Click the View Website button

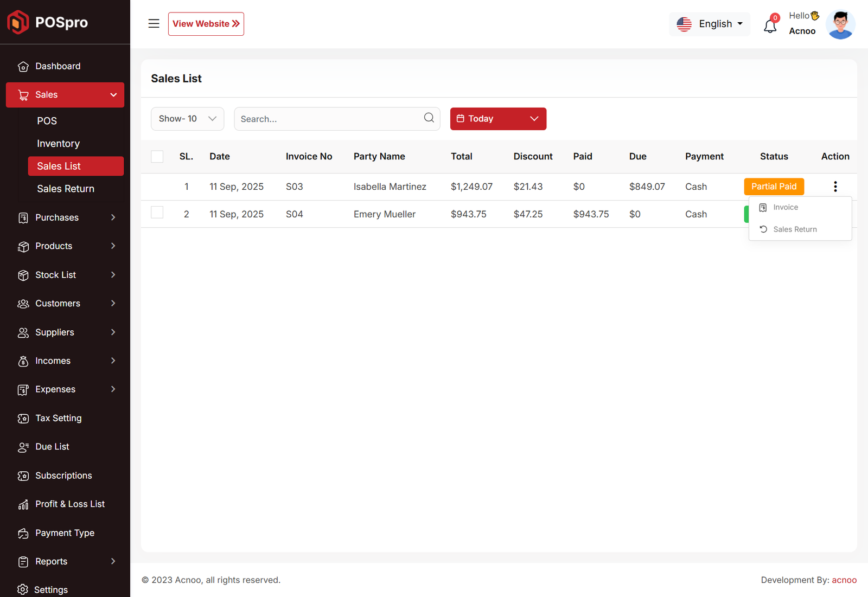point(206,24)
